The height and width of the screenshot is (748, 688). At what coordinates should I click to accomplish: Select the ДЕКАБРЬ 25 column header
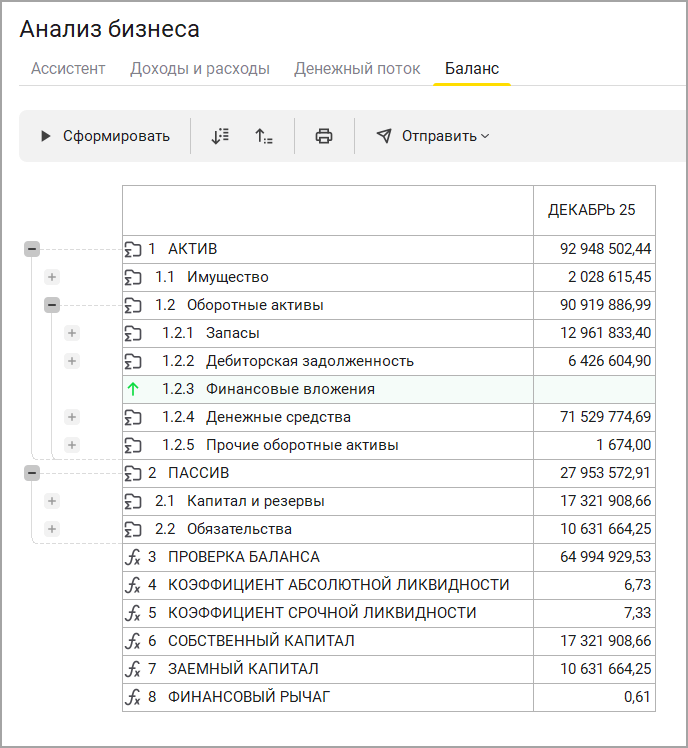[x=591, y=210]
